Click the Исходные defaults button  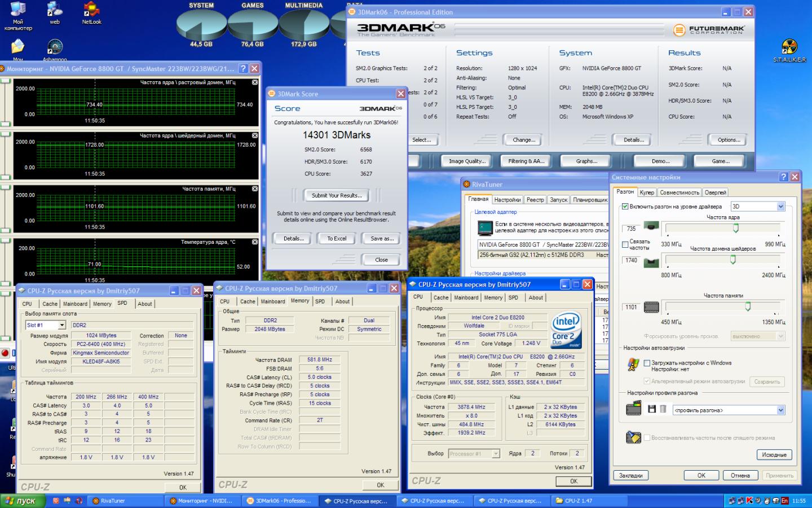tap(774, 454)
